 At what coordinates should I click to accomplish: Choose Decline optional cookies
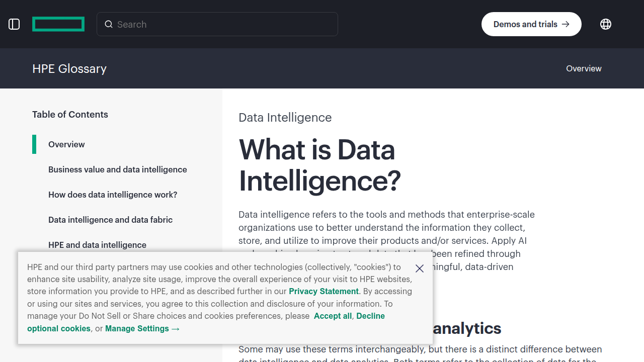point(370,316)
